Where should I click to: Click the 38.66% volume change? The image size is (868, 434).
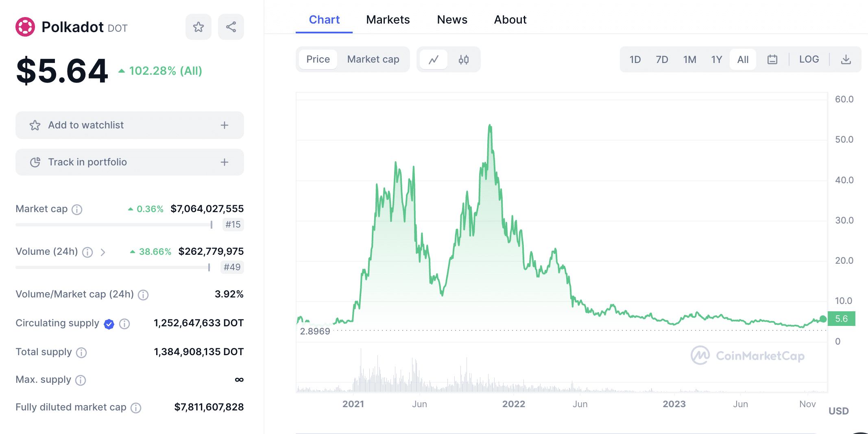(x=150, y=252)
